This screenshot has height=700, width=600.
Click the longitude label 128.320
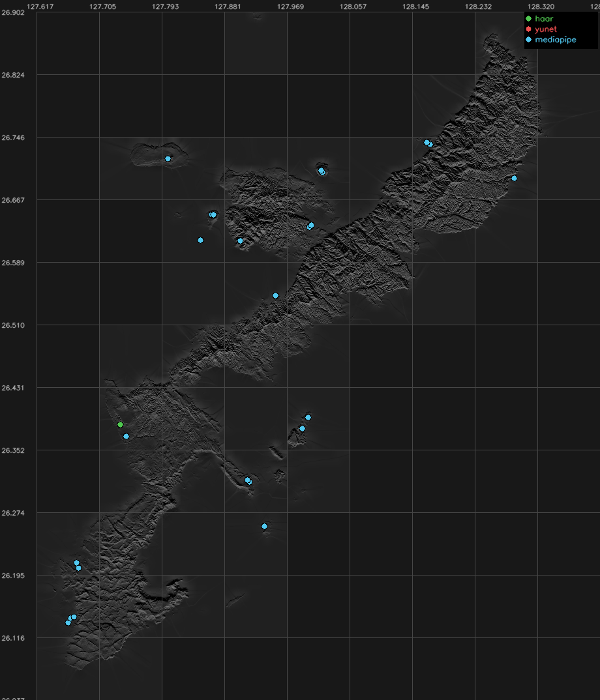click(541, 7)
